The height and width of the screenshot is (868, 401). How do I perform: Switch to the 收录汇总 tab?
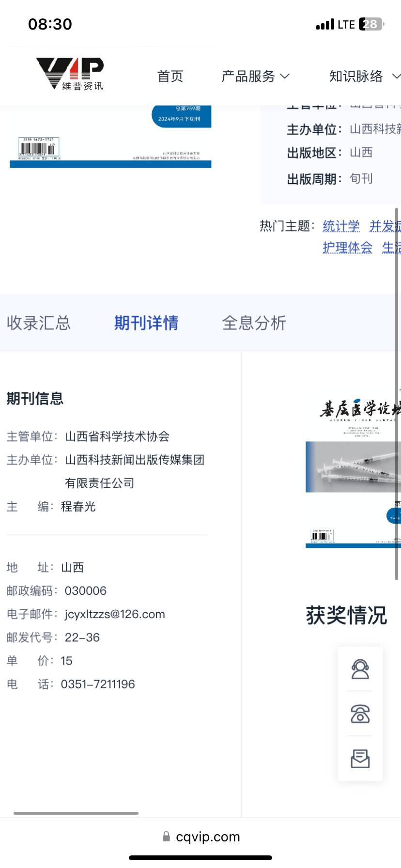tap(39, 323)
